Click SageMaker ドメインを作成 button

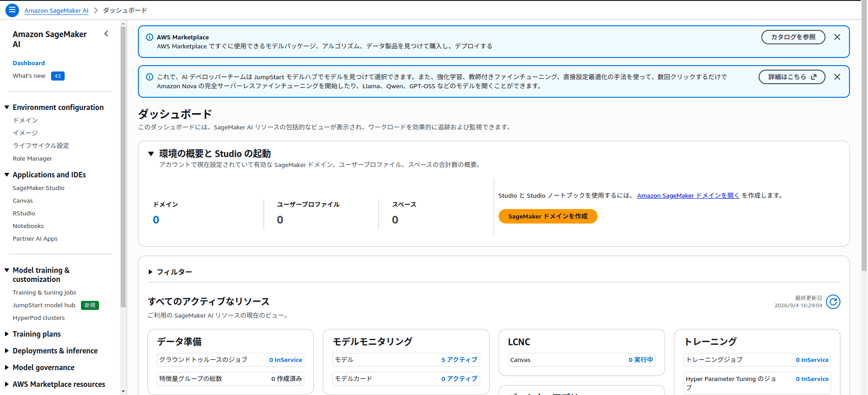click(x=548, y=216)
